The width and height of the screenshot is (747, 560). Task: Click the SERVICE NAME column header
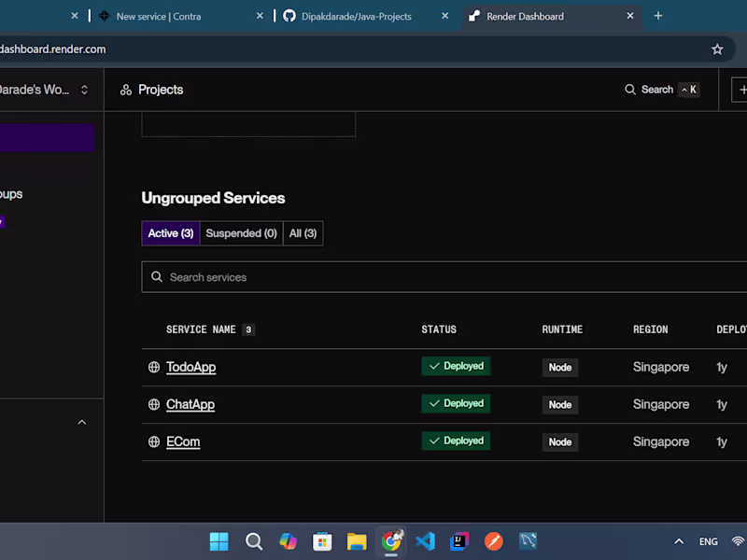201,329
